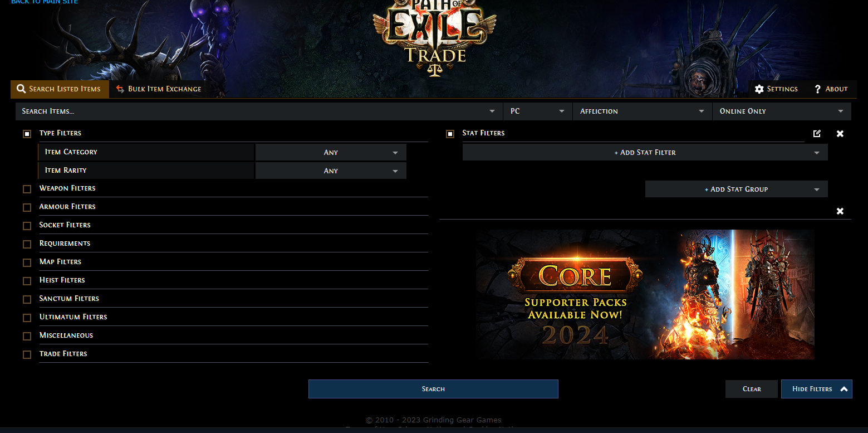Enable the Weapon Filters checkbox
The width and height of the screenshot is (868, 433).
coord(27,189)
